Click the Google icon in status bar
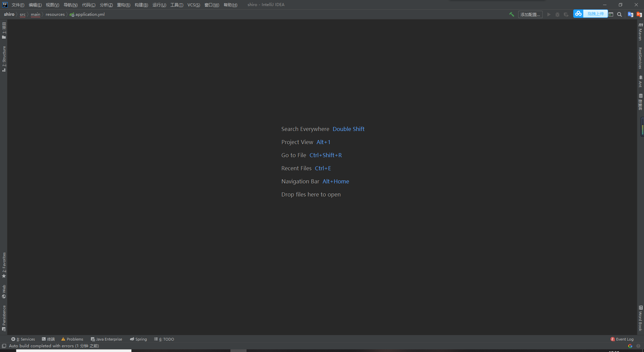The height and width of the screenshot is (352, 644). [630, 346]
